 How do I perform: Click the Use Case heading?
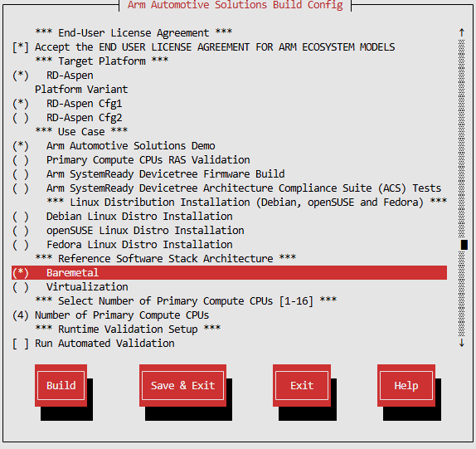pyautogui.click(x=81, y=131)
